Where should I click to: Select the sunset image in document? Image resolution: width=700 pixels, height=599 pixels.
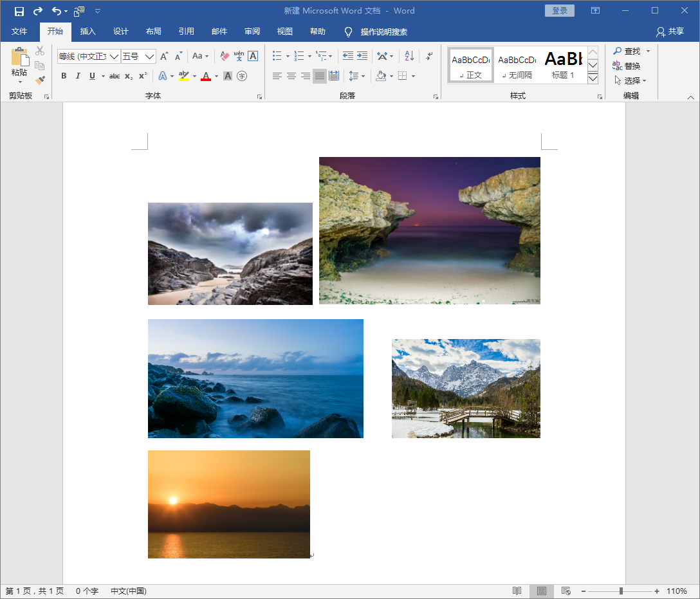(x=228, y=504)
